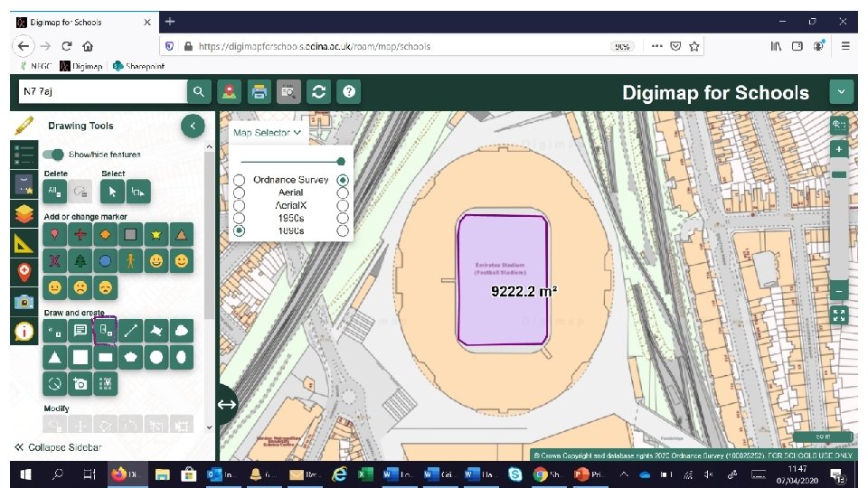Click the refresh arrows toolbar icon
Image resolution: width=868 pixels, height=488 pixels.
pos(319,92)
